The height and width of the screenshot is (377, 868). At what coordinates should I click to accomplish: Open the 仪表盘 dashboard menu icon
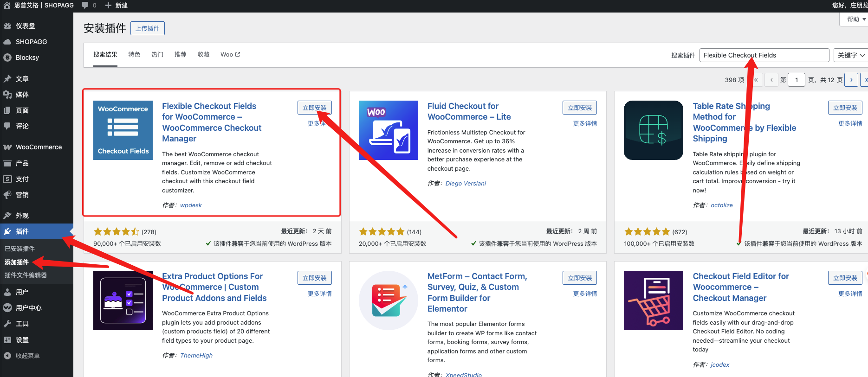(x=7, y=26)
